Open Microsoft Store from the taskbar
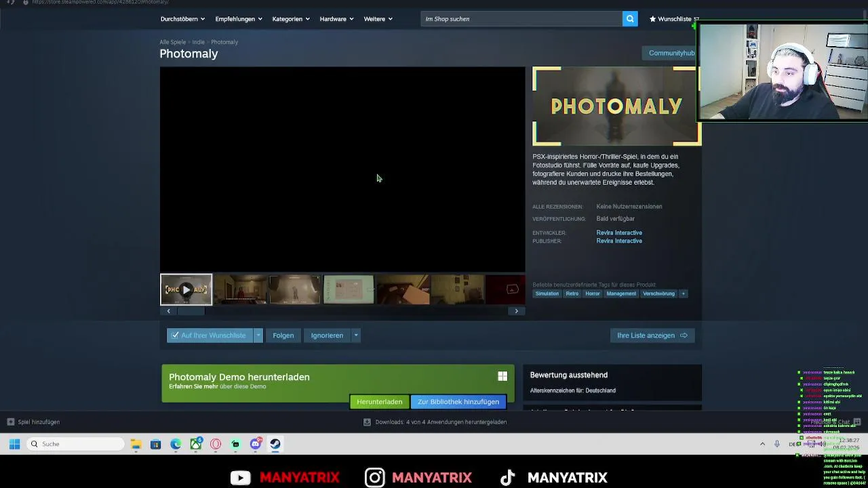868x488 pixels. 155,444
